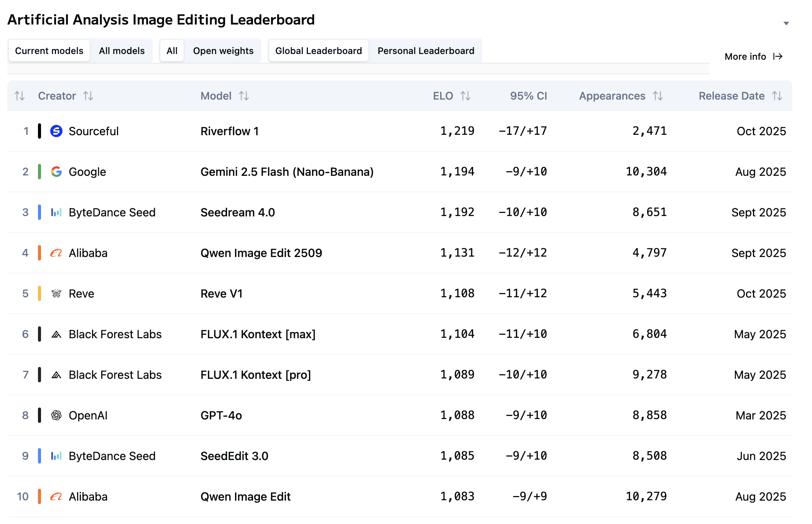Sort the Appearances column
This screenshot has height=524, width=812.
pos(658,96)
